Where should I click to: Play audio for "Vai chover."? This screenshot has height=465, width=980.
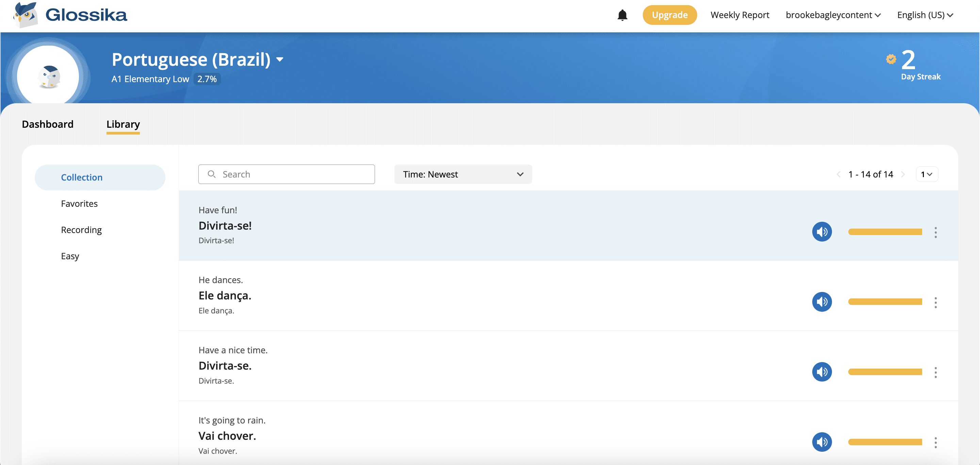coord(822,442)
